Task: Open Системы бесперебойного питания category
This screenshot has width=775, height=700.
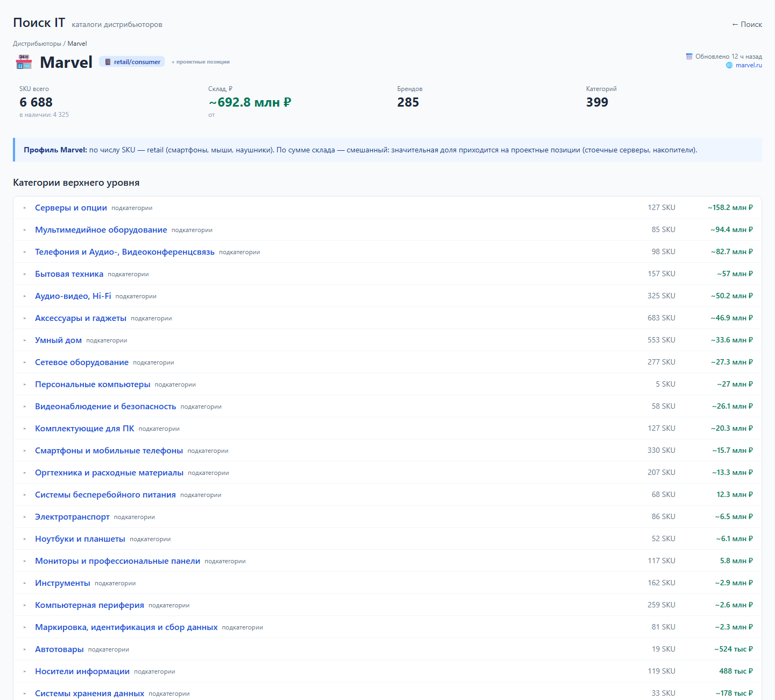Action: (x=105, y=495)
